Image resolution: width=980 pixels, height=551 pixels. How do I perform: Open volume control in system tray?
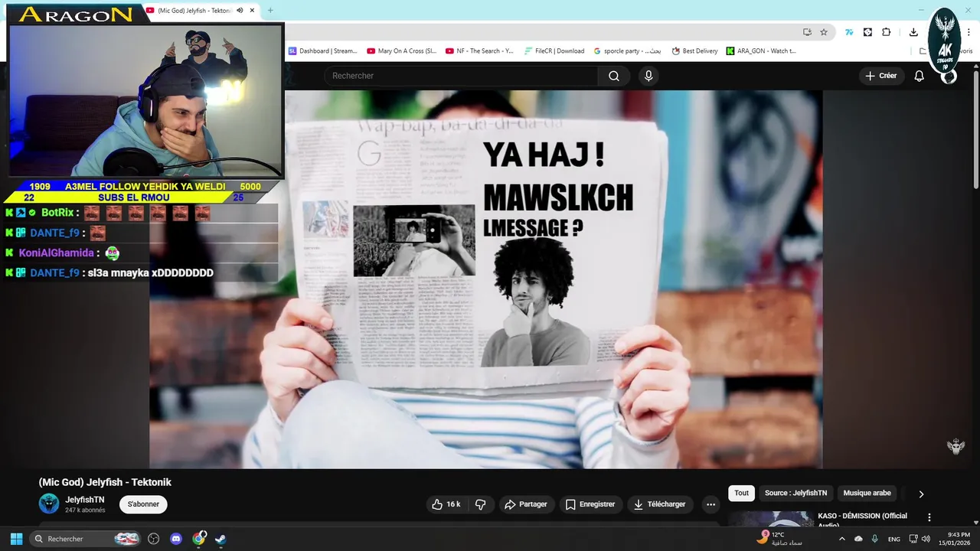pos(926,539)
